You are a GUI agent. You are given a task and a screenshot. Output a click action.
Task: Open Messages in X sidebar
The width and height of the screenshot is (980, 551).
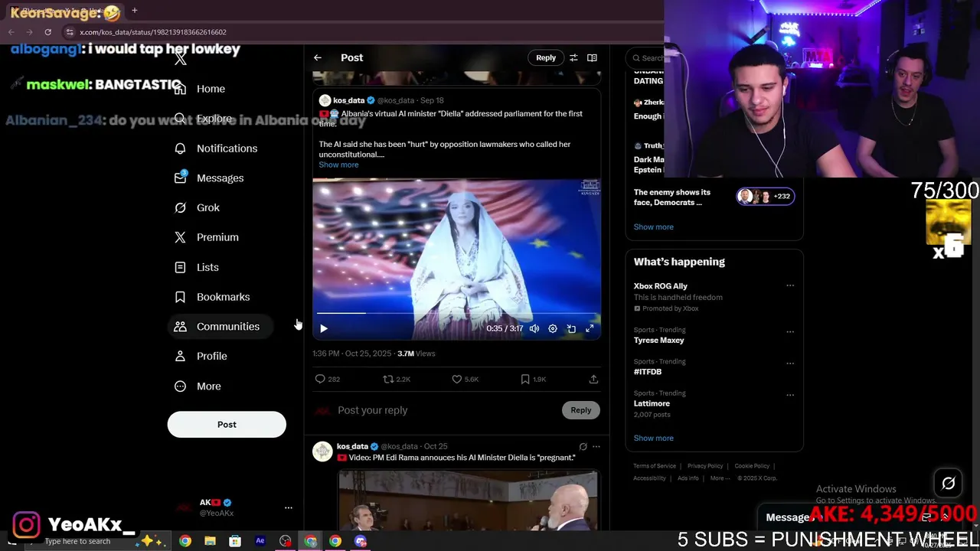(209, 178)
